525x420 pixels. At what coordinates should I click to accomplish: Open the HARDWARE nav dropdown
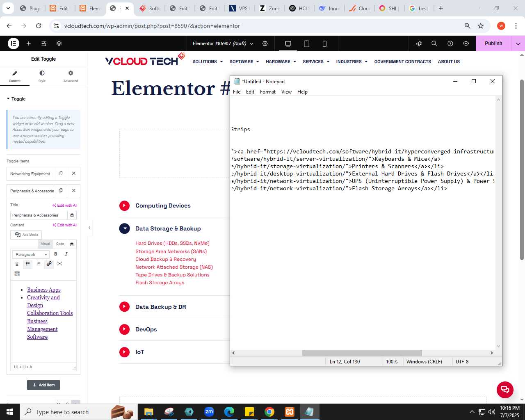pos(281,62)
